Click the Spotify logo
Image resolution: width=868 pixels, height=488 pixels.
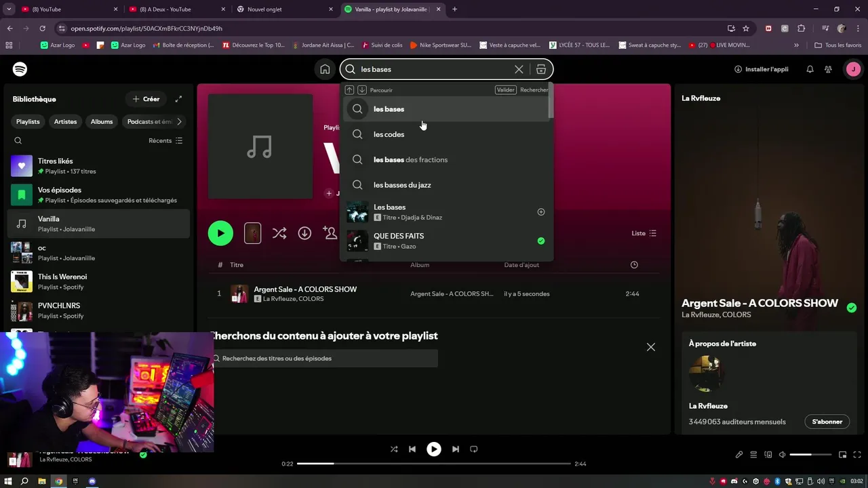coord(20,69)
